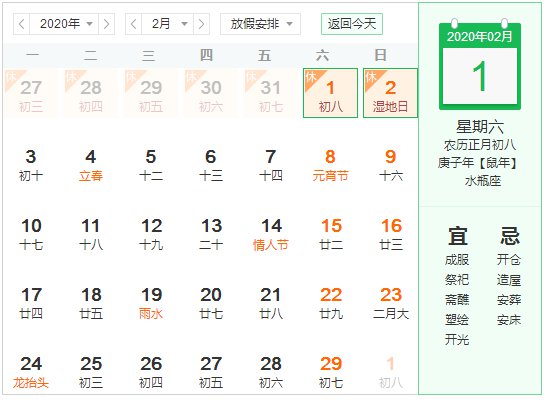
Task: Go to previous year with left arrow
Action: 22,24
